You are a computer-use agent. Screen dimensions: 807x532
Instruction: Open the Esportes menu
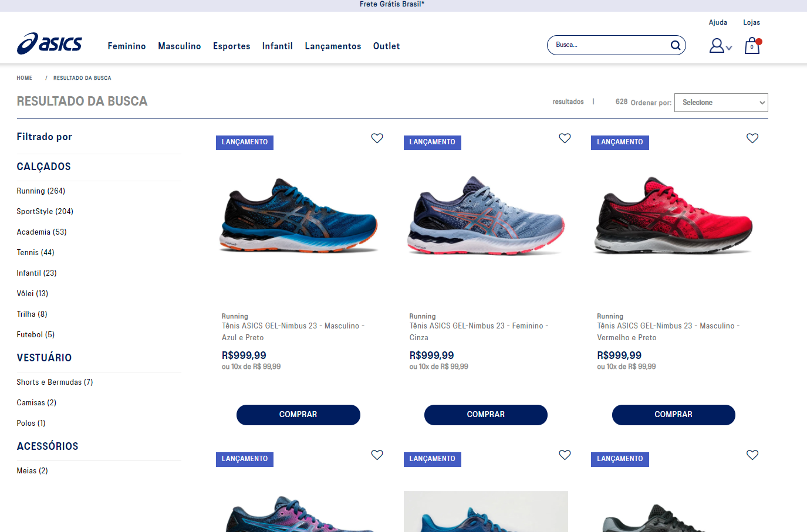coord(232,46)
